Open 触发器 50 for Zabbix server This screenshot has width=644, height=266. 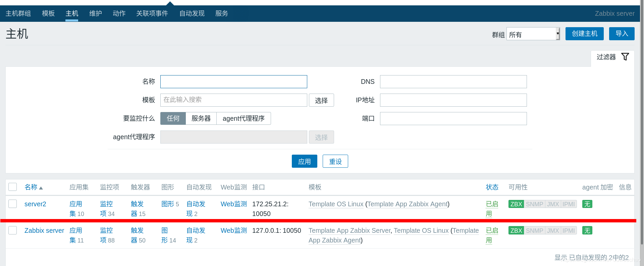(137, 235)
